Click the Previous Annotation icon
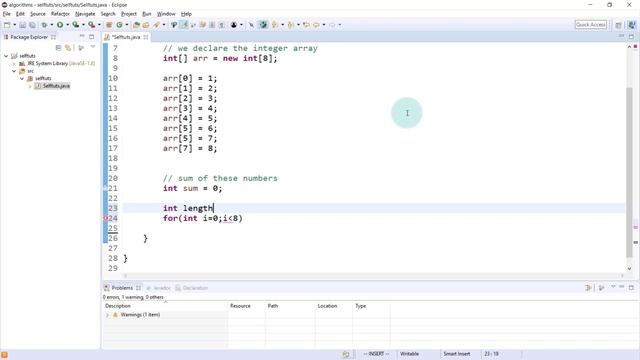Screen dimensions: 640x360 pyautogui.click(x=291, y=25)
